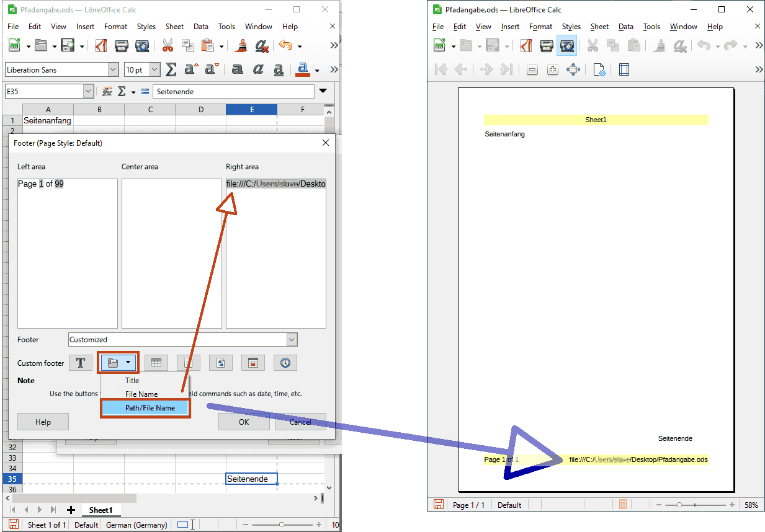Open the Paste dropdown arrow in left window
Image resolution: width=765 pixels, height=532 pixels.
tap(221, 47)
